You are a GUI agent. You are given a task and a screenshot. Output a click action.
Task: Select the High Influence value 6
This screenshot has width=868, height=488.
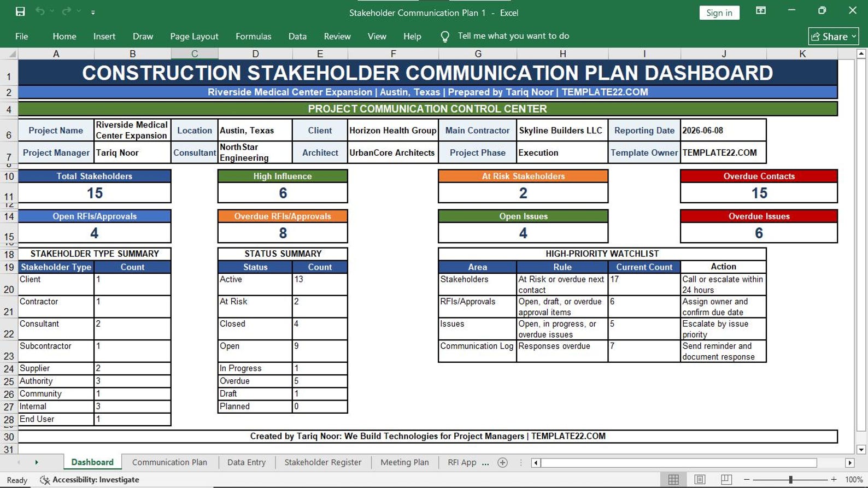click(283, 193)
